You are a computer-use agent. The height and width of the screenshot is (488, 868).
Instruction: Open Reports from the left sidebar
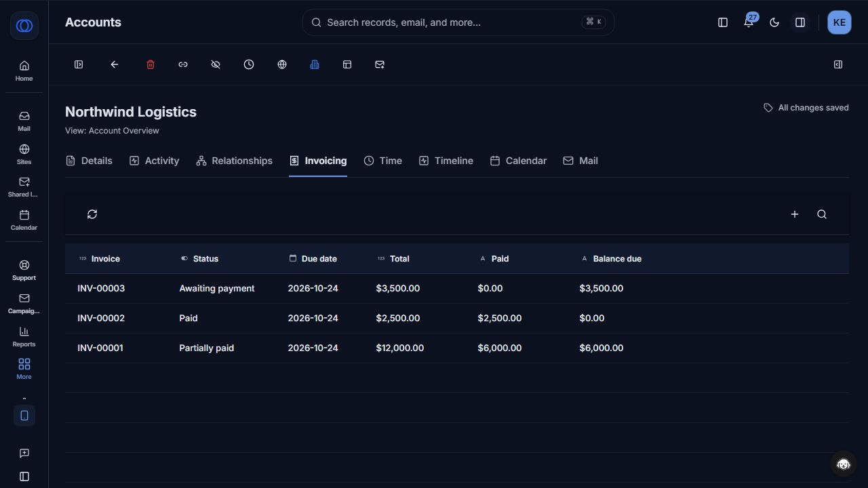point(24,336)
